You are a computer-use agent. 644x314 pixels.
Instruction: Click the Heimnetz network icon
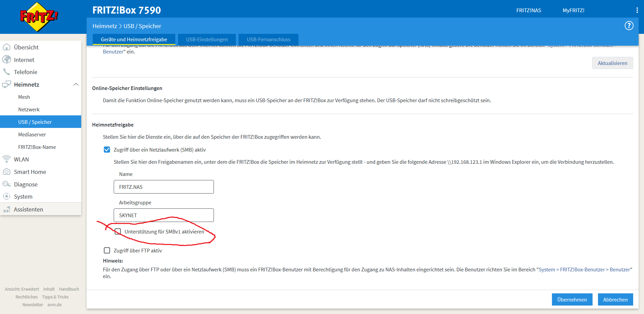[x=6, y=84]
